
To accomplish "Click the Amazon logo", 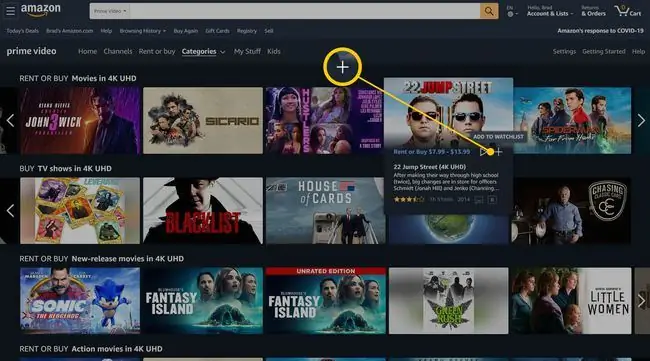I will pyautogui.click(x=41, y=10).
